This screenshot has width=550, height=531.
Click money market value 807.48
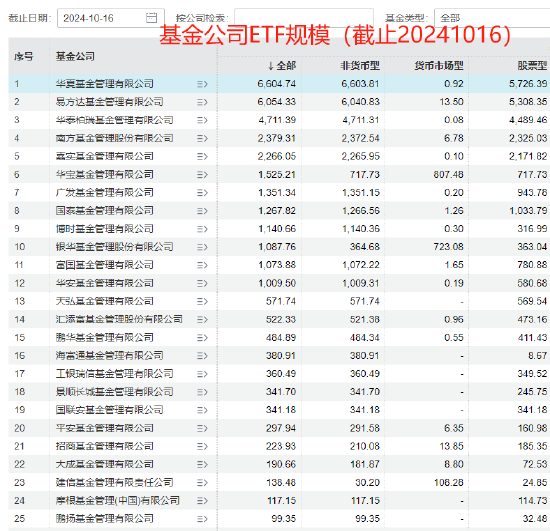point(449,174)
